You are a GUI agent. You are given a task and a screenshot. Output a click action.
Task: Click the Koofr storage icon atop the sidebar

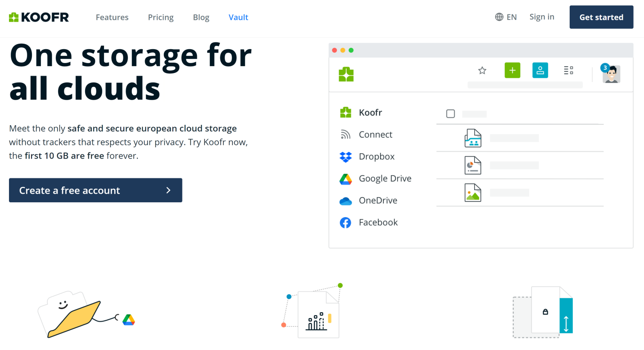tap(345, 112)
